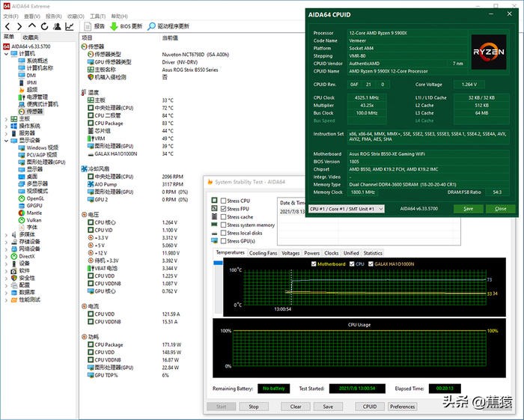Open the graph chart toolbar icon
The width and height of the screenshot is (524, 420).
tap(70, 26)
